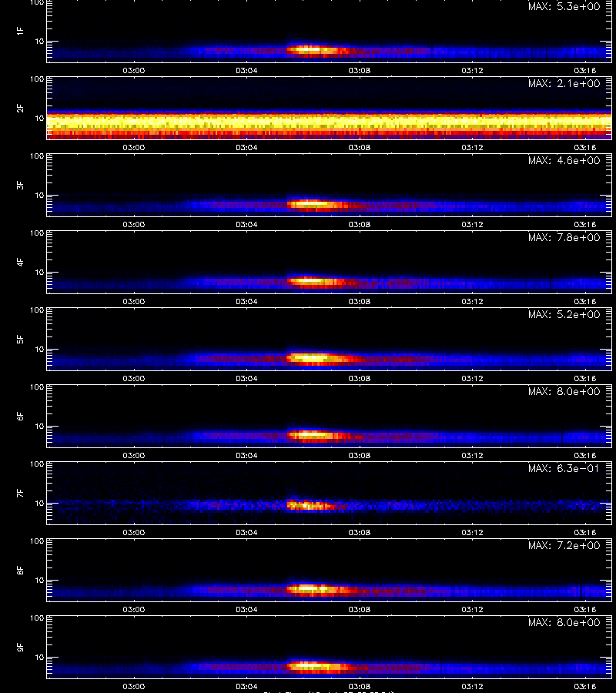
Task: Click the 5F panel axis label
Action: click(x=20, y=339)
